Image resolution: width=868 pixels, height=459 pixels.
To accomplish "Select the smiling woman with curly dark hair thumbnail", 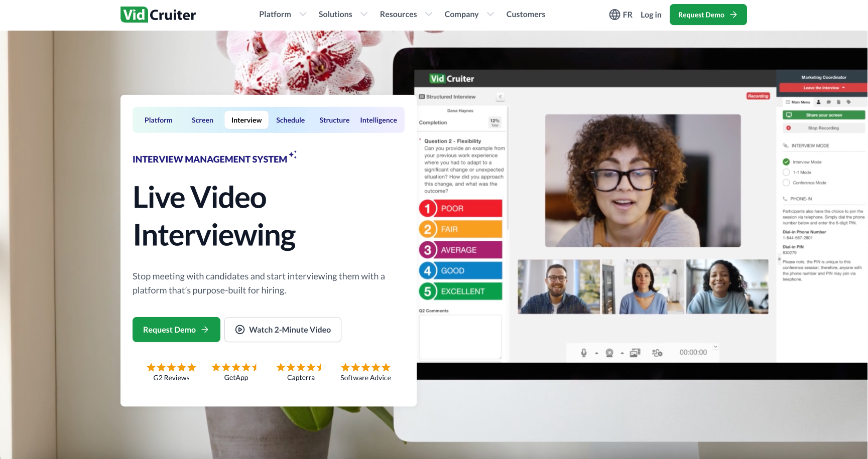I will [x=727, y=287].
